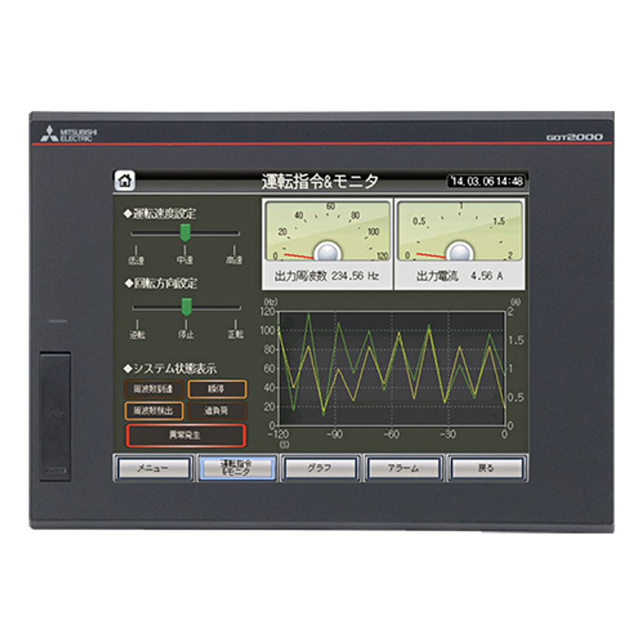Click the 出力周波数 analog gauge
This screenshot has height=644, width=644.
[x=327, y=232]
